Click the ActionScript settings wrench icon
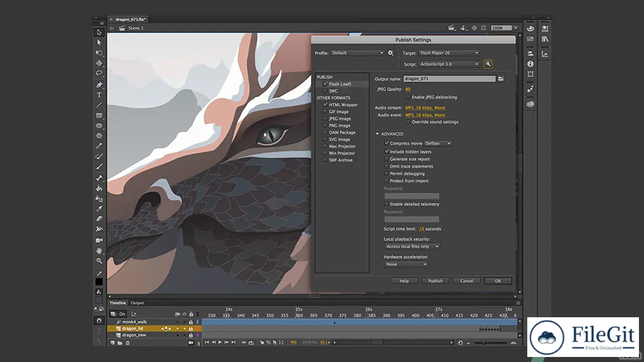The image size is (644, 362). pyautogui.click(x=488, y=64)
